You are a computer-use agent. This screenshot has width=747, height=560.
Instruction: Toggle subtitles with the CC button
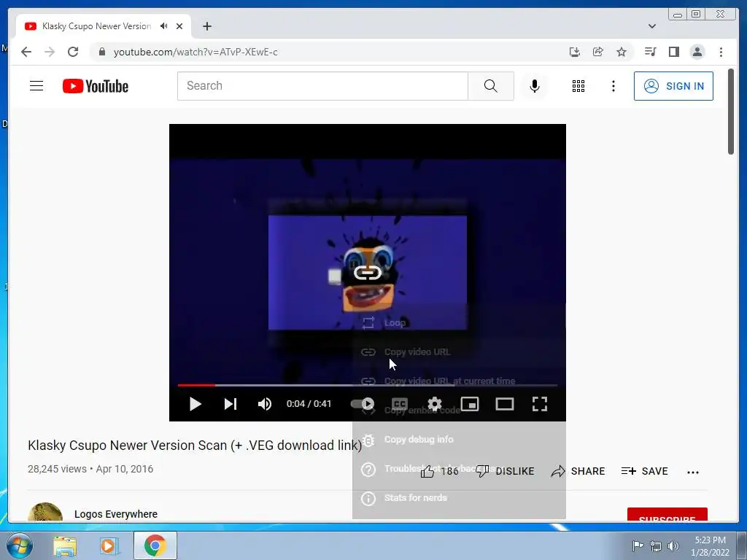pos(400,404)
